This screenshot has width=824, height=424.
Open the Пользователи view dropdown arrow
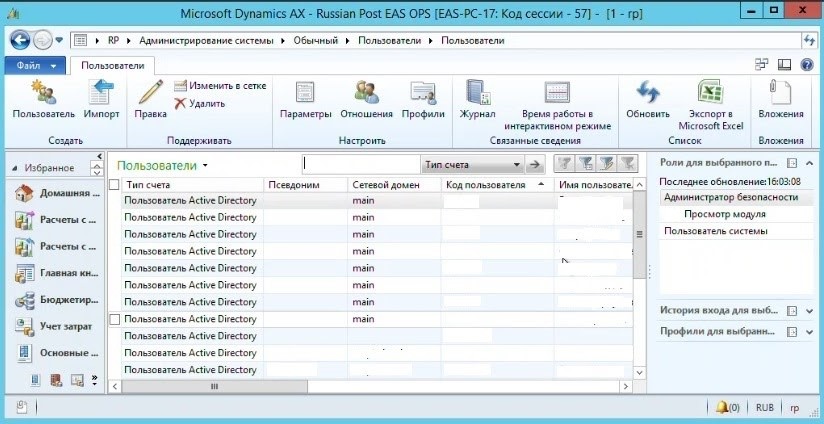[x=205, y=166]
